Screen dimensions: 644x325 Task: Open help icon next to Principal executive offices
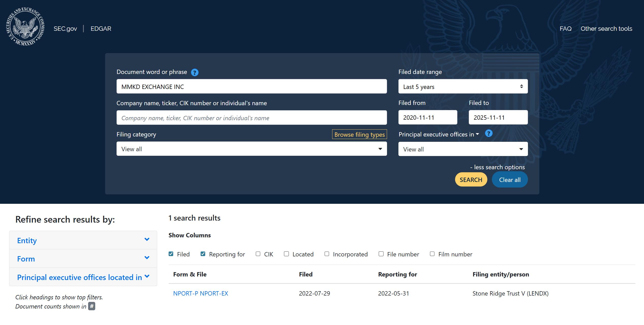coord(489,133)
